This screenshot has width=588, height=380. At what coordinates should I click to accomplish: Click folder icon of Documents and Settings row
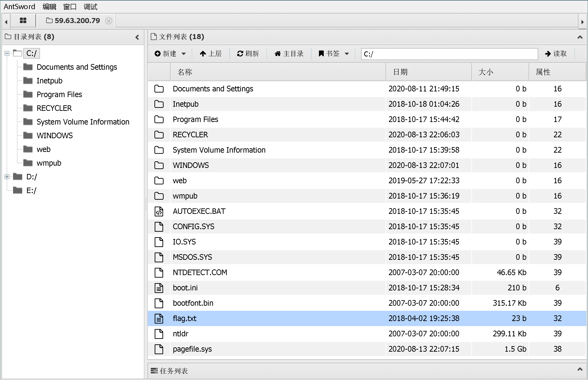[159, 89]
